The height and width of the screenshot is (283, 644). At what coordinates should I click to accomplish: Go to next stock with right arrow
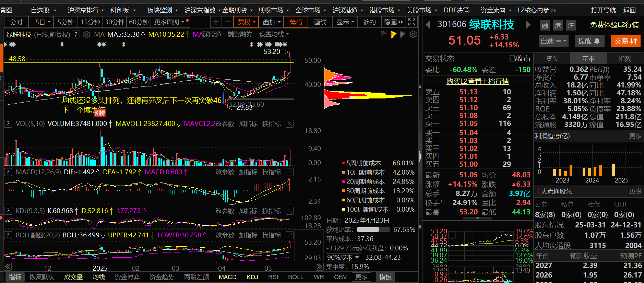(x=528, y=25)
